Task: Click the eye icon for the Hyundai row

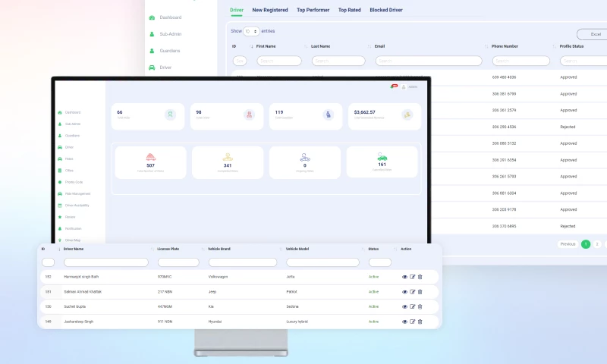Action: click(404, 322)
